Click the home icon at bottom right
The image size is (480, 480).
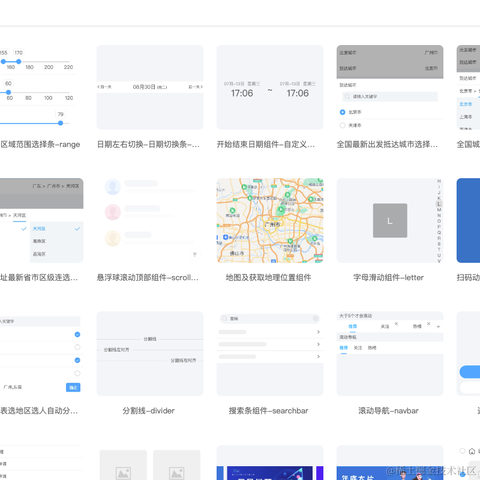[x=472, y=451]
